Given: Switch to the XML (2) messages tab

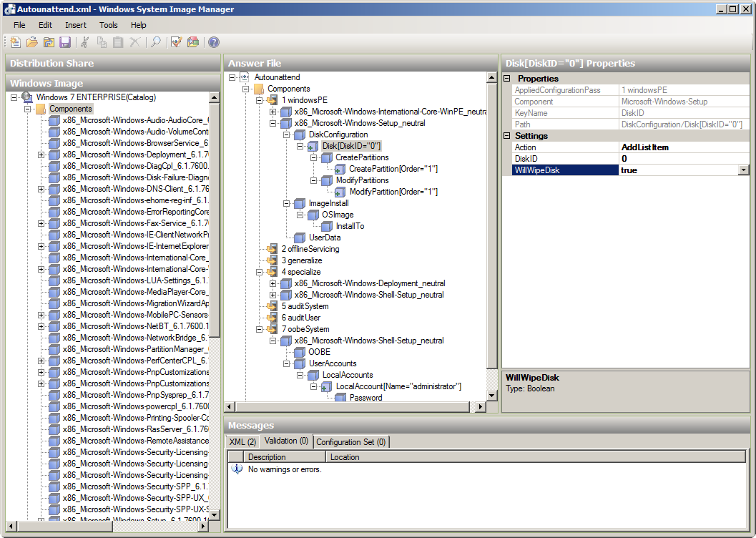Looking at the screenshot, I should (242, 441).
